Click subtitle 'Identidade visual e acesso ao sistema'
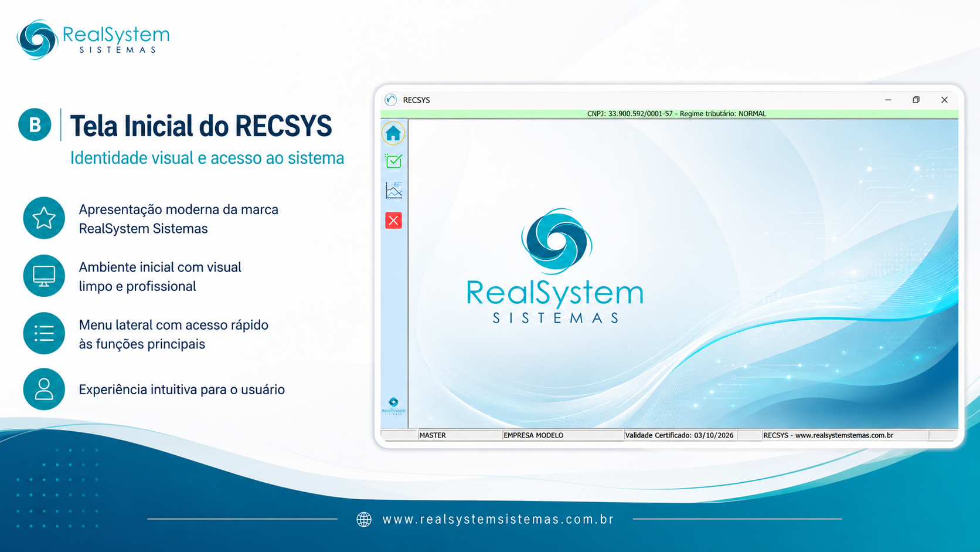The image size is (980, 552). tap(207, 158)
